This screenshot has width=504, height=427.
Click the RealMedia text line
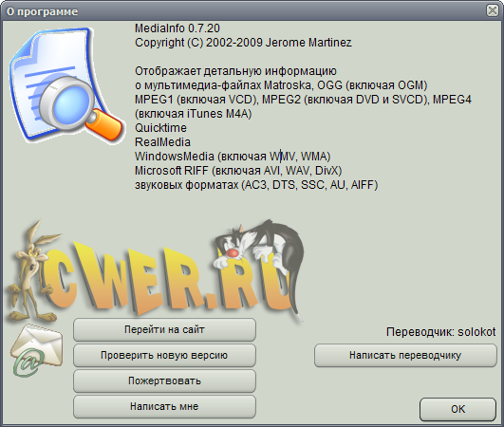[162, 142]
